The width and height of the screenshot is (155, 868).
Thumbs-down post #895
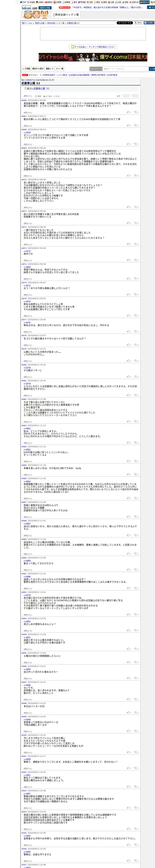(136, 662)
